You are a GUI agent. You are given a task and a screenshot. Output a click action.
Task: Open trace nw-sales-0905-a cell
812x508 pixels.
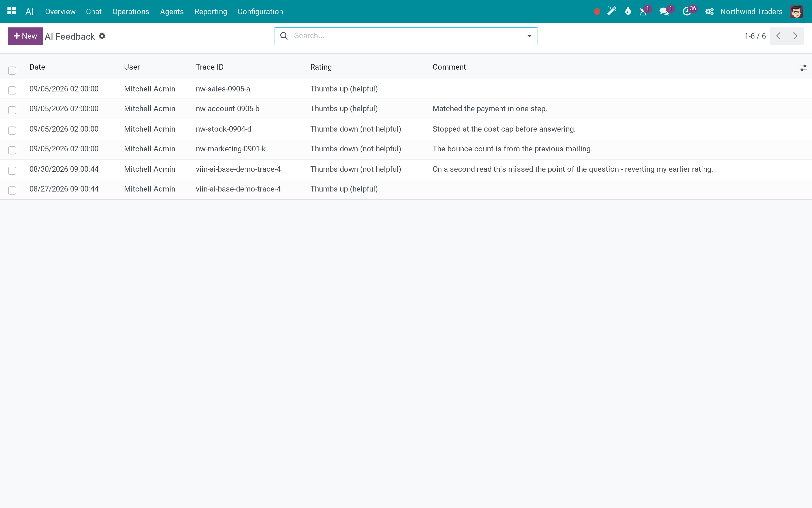[x=223, y=89]
